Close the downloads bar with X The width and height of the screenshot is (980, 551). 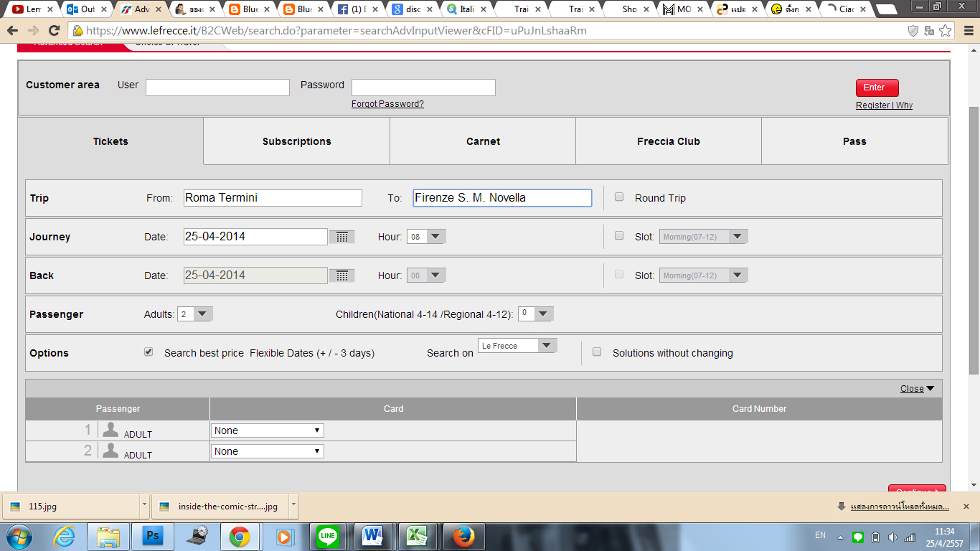point(966,506)
